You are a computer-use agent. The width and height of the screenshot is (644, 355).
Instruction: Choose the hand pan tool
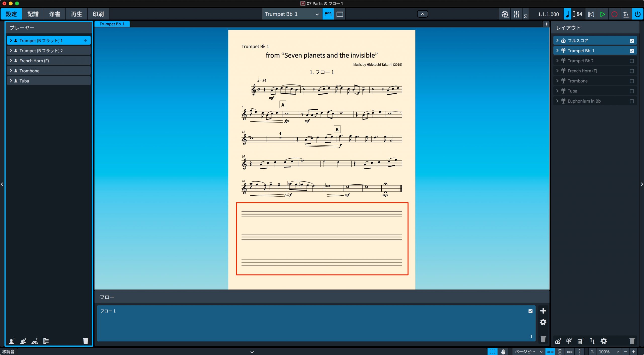pos(503,352)
